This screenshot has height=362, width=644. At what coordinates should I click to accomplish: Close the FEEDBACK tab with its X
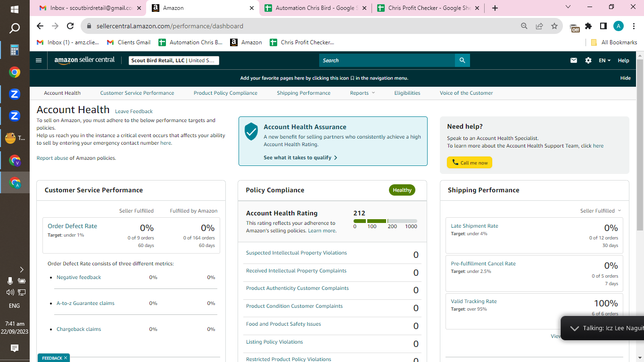point(66,358)
